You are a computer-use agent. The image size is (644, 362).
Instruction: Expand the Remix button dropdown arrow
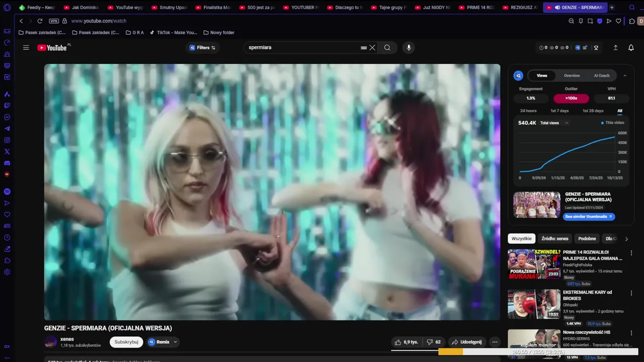coord(175,342)
